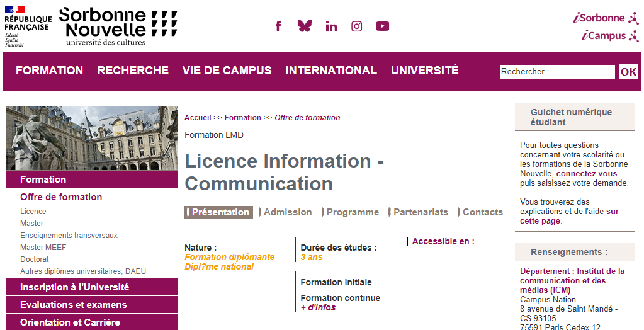This screenshot has height=330, width=644.
Task: Open the Doctorat sidebar link
Action: click(x=35, y=259)
